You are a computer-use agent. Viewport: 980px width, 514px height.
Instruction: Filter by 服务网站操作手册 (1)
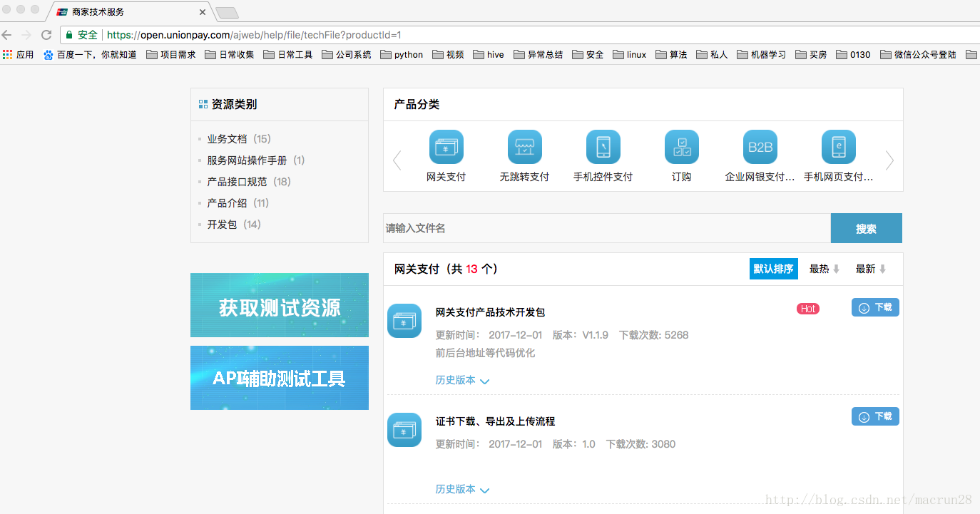tap(256, 160)
